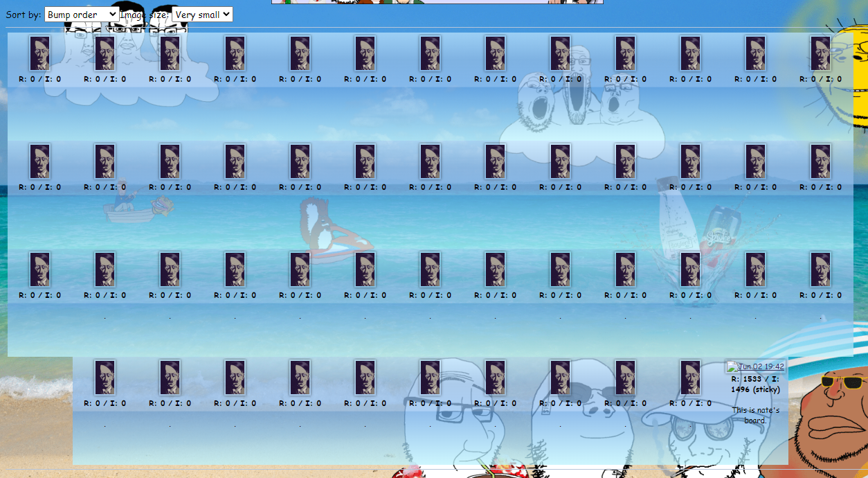
Task: Click the "This is nate's board." text
Action: coord(755,415)
